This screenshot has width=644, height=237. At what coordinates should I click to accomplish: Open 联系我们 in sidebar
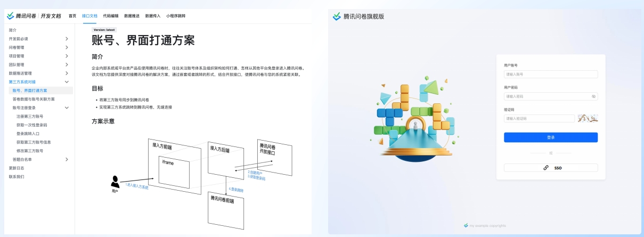coord(17,176)
